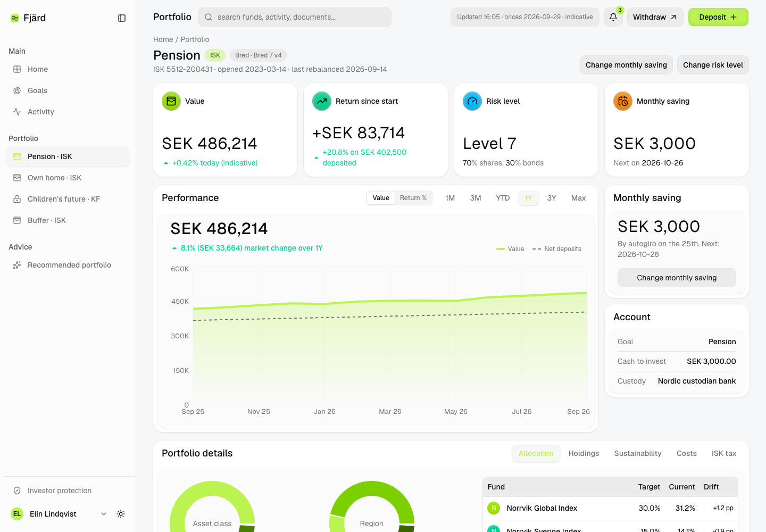Click the Monthly saving calendar icon
Viewport: 766px width, 532px height.
pyautogui.click(x=623, y=101)
